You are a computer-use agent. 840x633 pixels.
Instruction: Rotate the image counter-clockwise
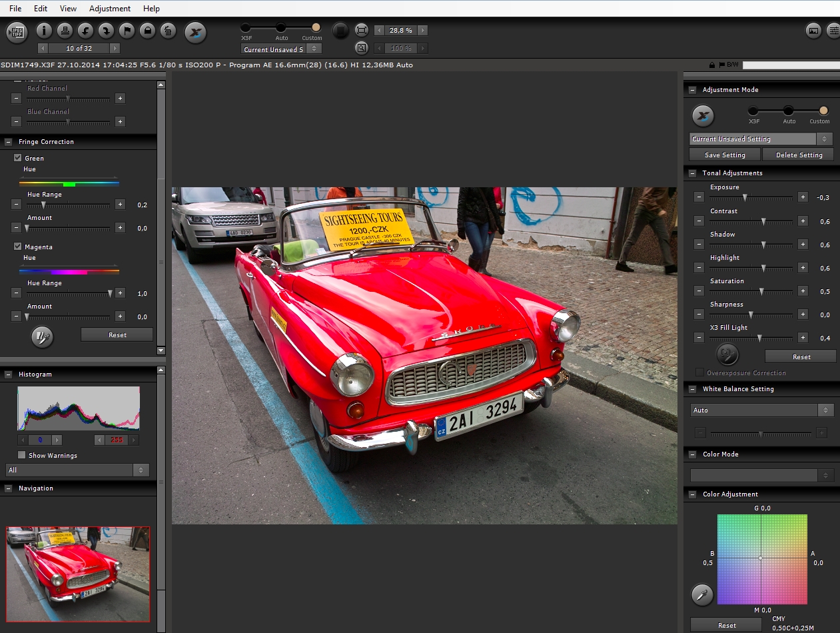85,31
